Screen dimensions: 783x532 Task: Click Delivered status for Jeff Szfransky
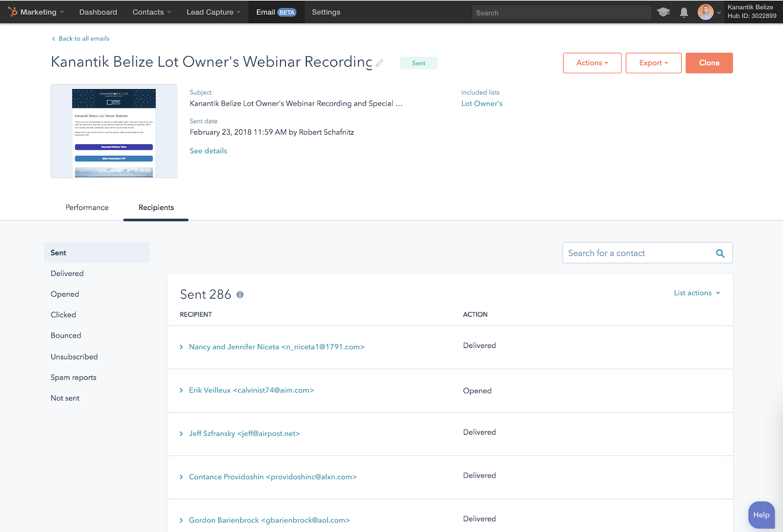coord(479,432)
